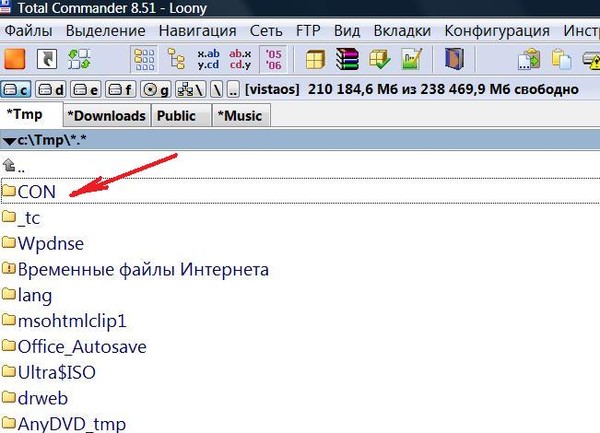Switch to the Music tab
Screen dimensions: 600x433
[240, 116]
